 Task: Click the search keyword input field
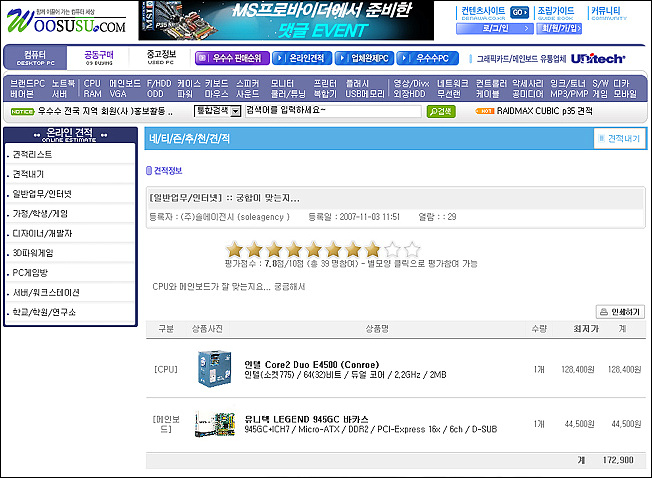tap(333, 111)
